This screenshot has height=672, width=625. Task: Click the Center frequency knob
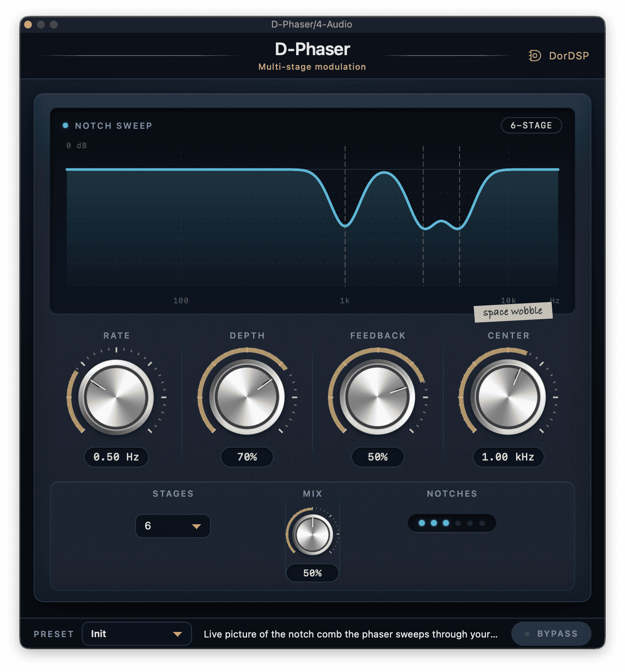508,397
